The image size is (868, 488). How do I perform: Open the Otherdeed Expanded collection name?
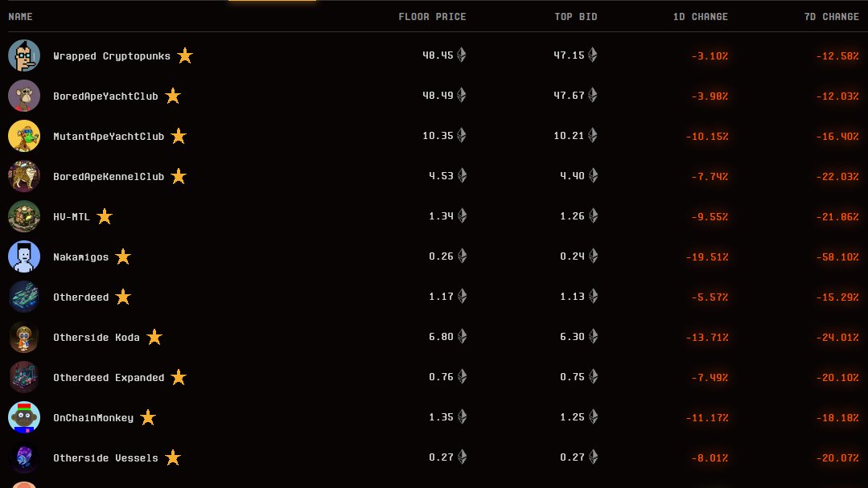coord(109,377)
